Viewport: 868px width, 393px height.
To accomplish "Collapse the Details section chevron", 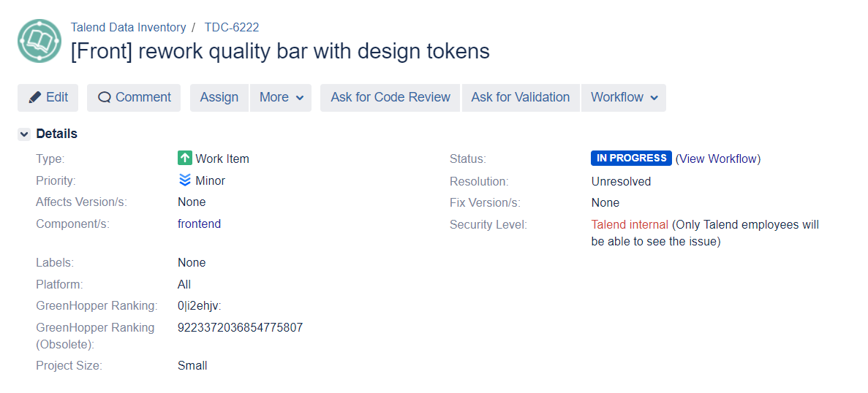I will 24,134.
